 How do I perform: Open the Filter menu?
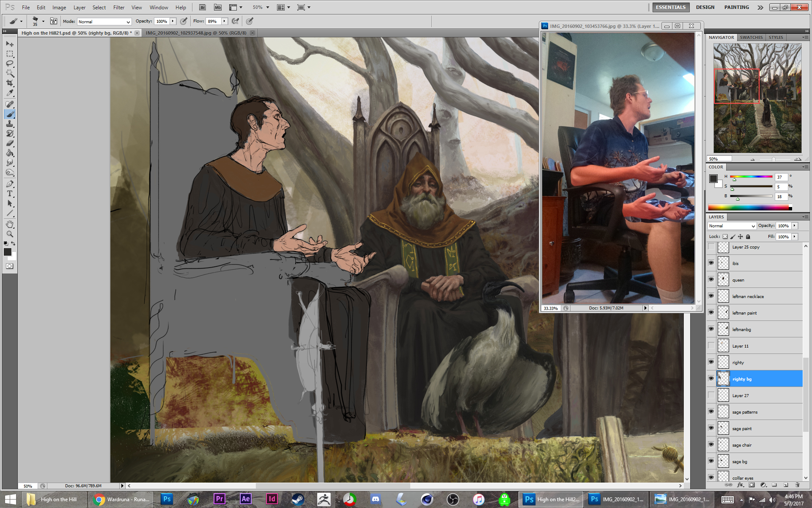pos(119,7)
